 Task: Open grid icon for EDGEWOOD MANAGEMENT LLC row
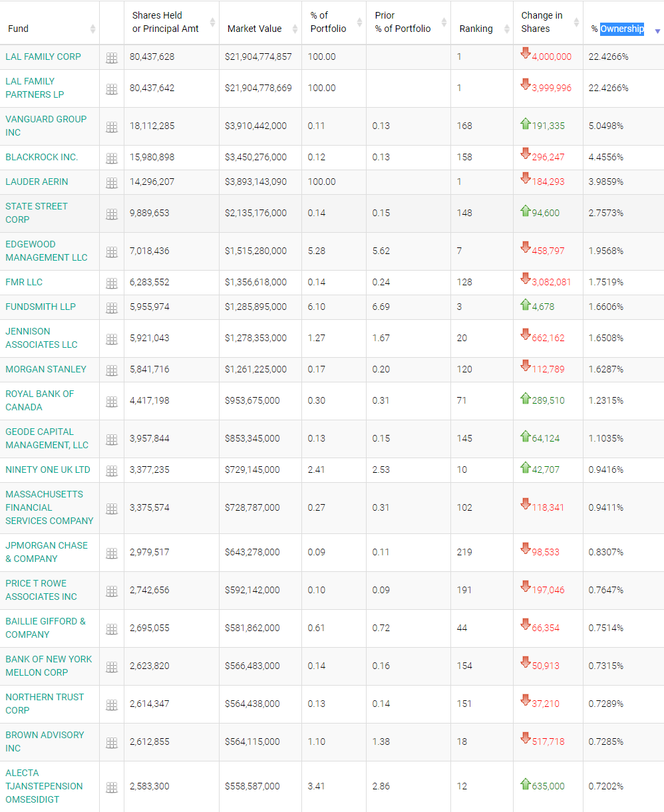(x=112, y=252)
